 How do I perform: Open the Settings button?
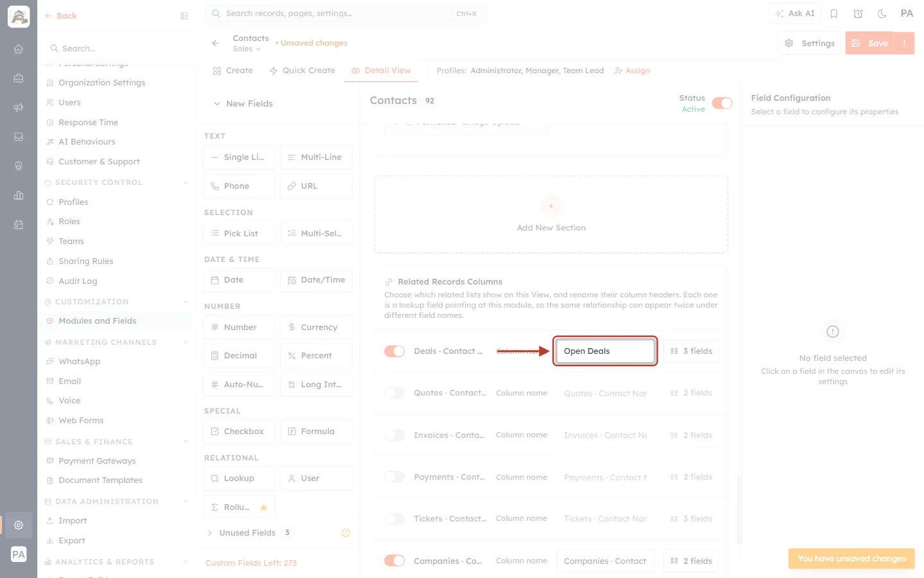point(810,43)
